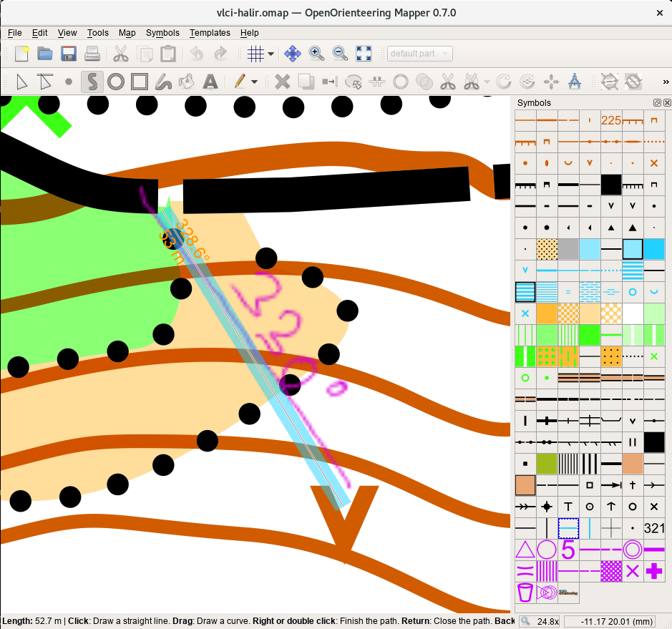
Task: Save the map with the floppy icon
Action: coord(69,54)
